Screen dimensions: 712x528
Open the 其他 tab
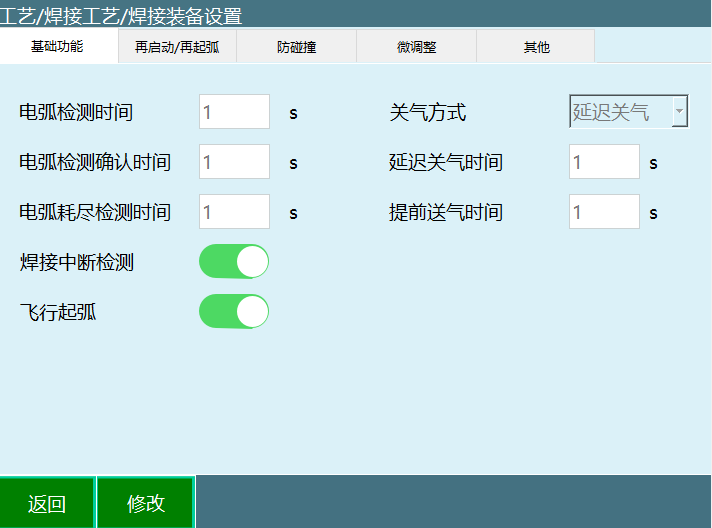click(536, 47)
